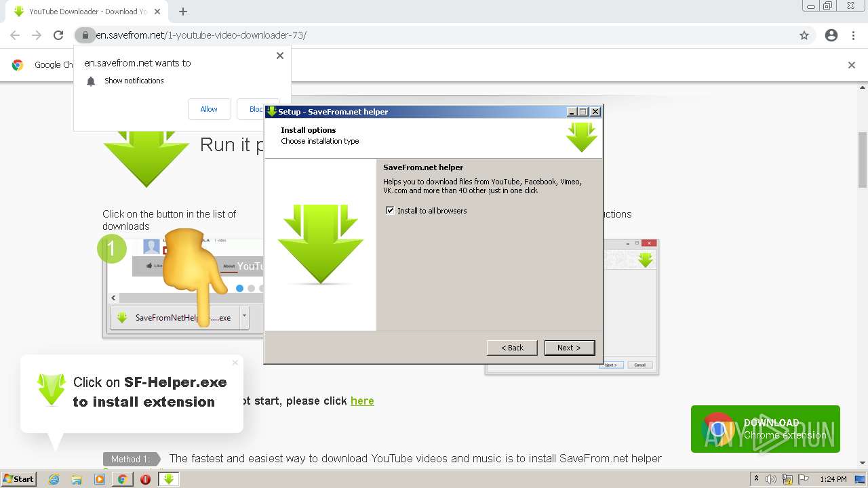Image resolution: width=868 pixels, height=488 pixels.
Task: Click the system clock 1:24 PM
Action: tap(833, 479)
